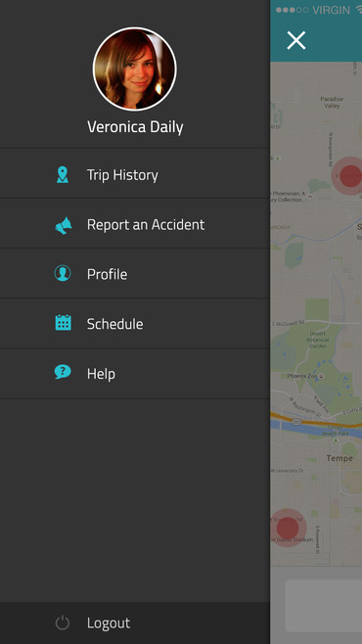The image size is (362, 644).
Task: Click the Tempe label on the map
Action: [x=339, y=458]
